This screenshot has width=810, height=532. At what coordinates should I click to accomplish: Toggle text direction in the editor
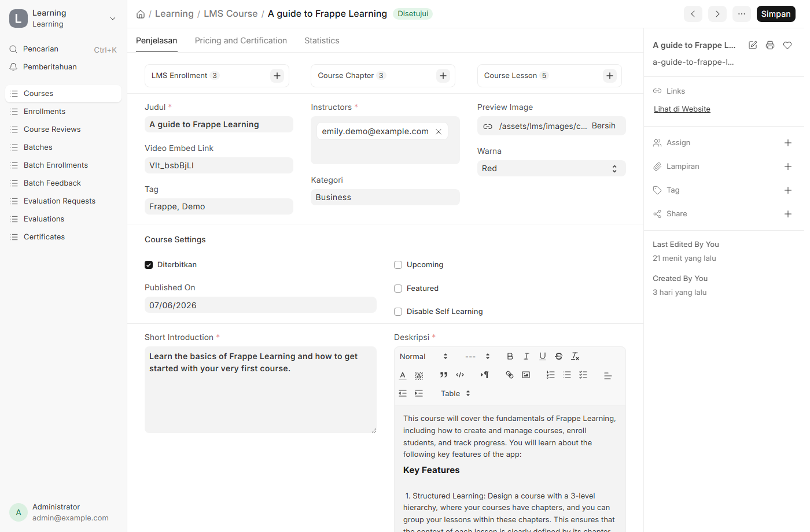coord(484,375)
